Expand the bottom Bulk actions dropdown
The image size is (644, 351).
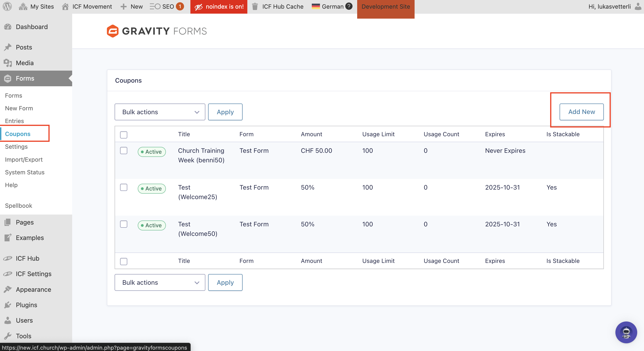coord(160,282)
